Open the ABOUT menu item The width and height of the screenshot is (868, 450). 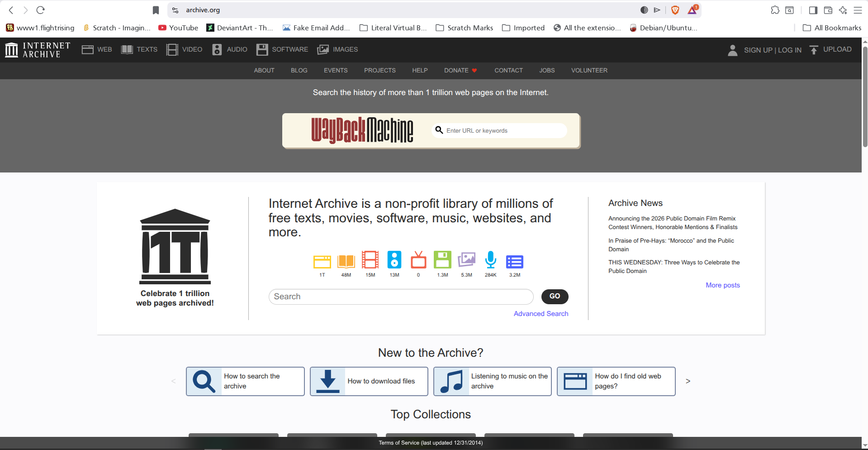(264, 70)
